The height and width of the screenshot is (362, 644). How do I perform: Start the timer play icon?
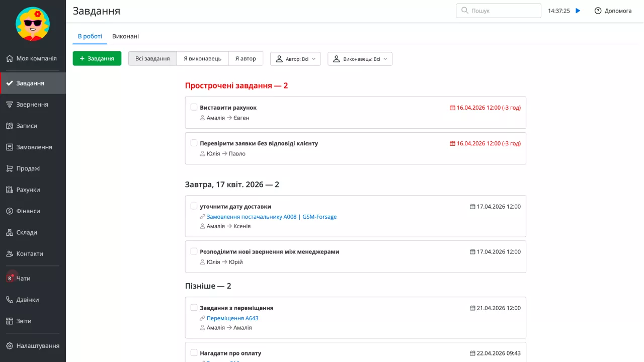coord(578,11)
